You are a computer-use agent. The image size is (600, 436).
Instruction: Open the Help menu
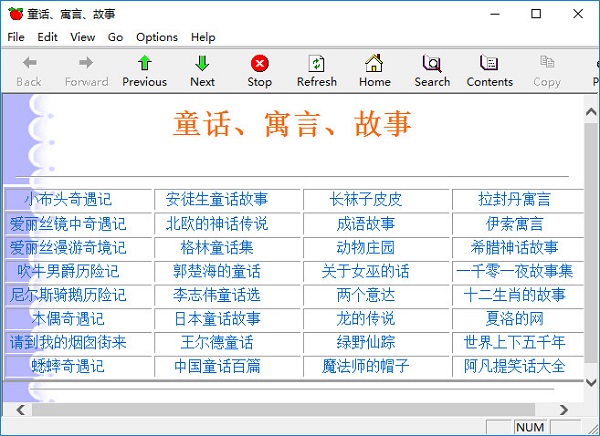tap(203, 37)
